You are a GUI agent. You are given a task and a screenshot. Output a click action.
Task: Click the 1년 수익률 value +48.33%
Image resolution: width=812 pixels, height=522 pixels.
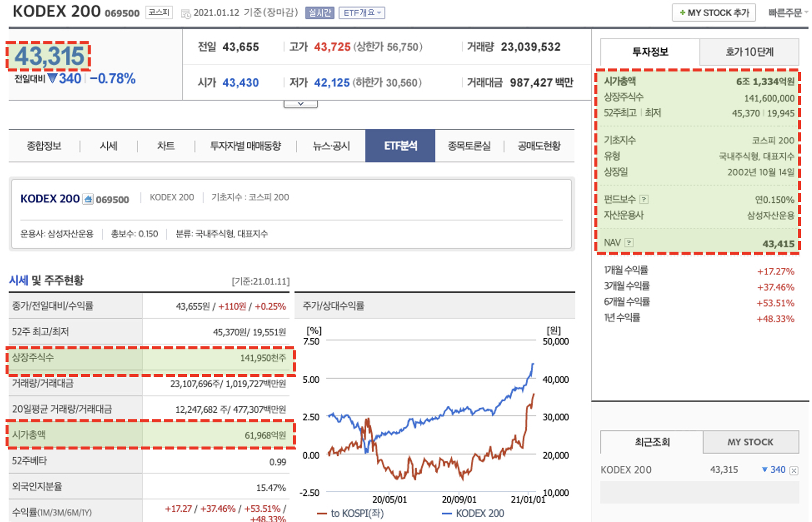pyautogui.click(x=776, y=319)
